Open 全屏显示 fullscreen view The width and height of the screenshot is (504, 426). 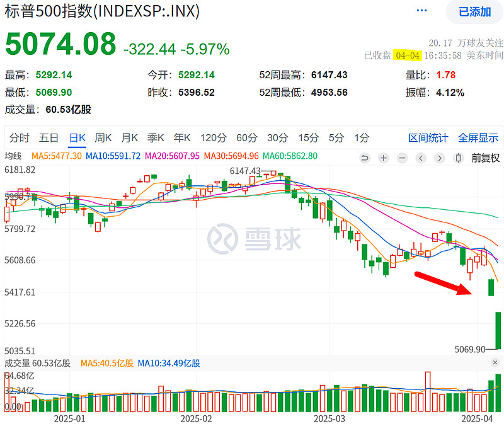coord(478,138)
